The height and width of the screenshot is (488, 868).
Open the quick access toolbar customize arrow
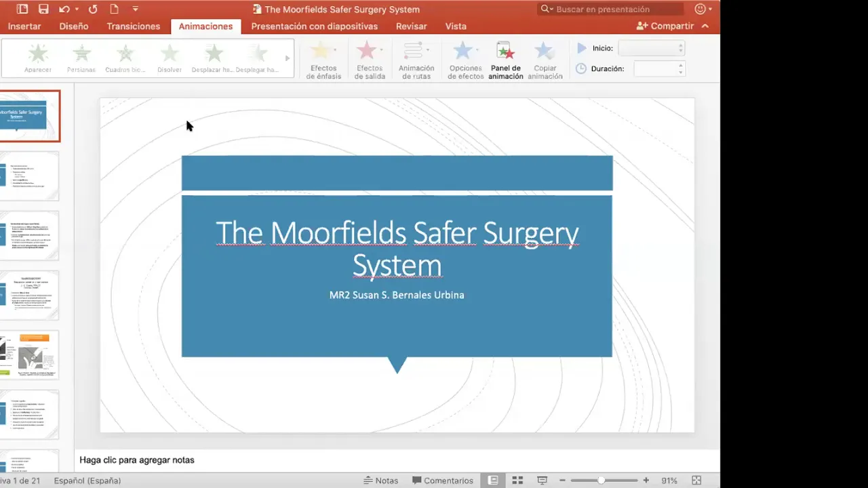tap(136, 9)
